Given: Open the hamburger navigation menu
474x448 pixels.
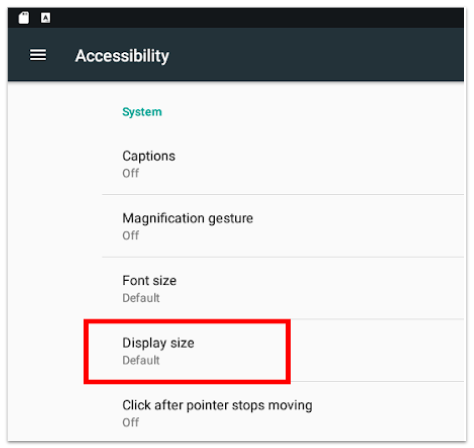Looking at the screenshot, I should (38, 55).
